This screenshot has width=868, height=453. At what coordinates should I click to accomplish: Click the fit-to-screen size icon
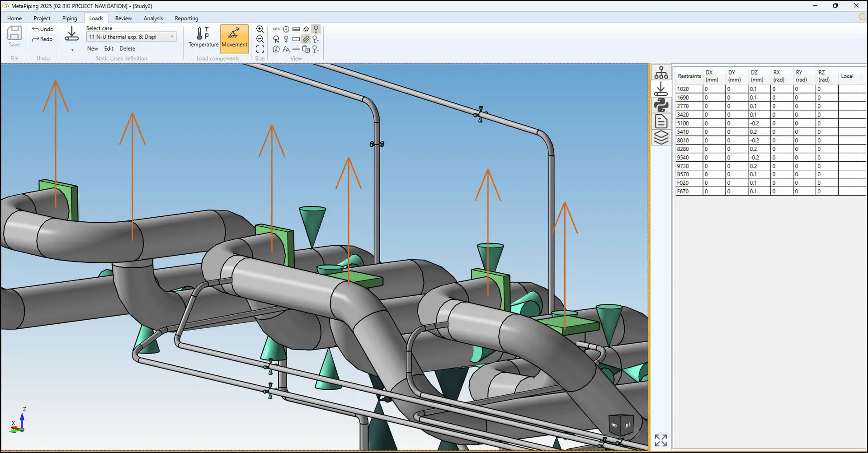point(260,49)
